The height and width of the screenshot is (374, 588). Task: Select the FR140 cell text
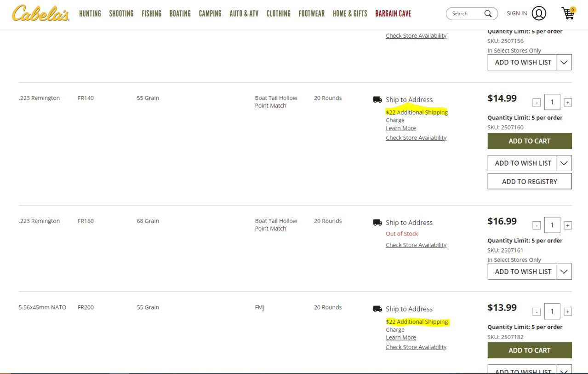86,98
